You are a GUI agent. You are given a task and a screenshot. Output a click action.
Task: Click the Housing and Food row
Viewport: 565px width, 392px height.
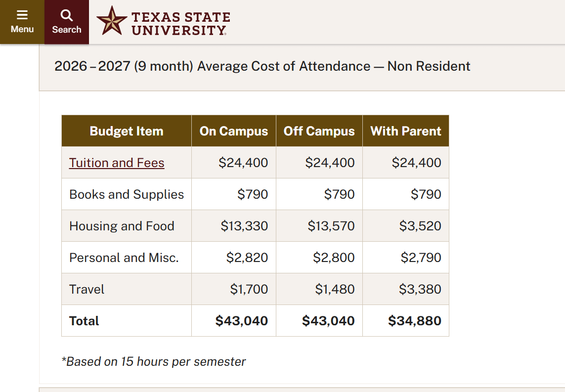122,225
